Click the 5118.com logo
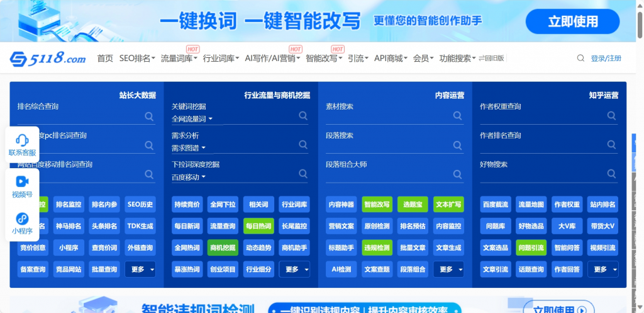Viewport: 644px width, 313px height. click(48, 59)
